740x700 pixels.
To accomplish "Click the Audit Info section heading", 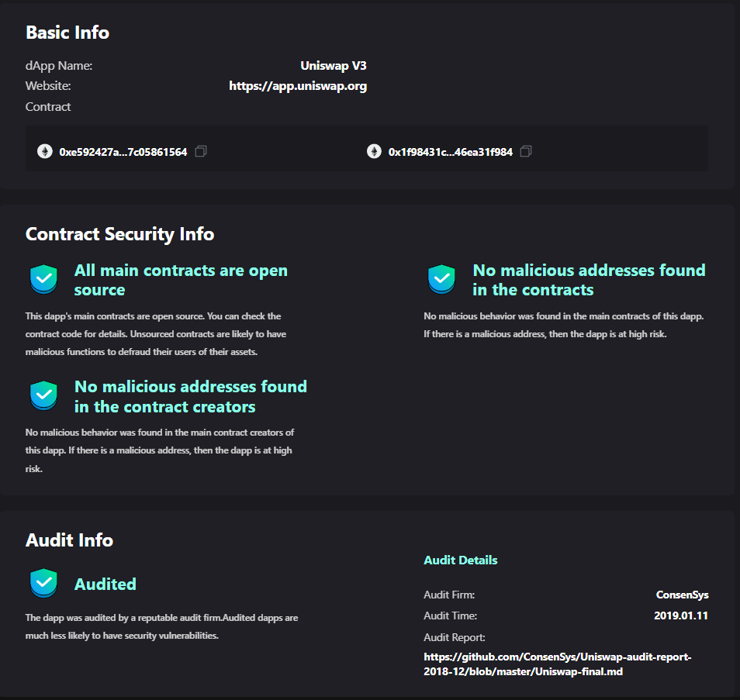I will pos(70,540).
